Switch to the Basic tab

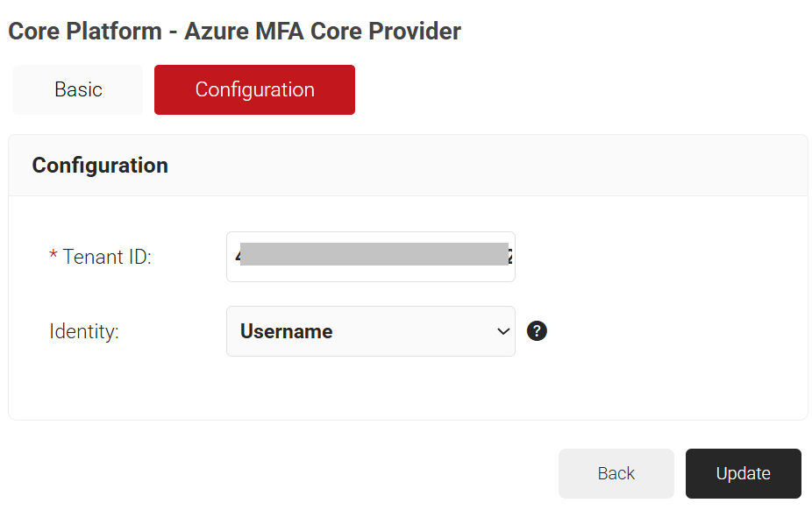pos(78,89)
